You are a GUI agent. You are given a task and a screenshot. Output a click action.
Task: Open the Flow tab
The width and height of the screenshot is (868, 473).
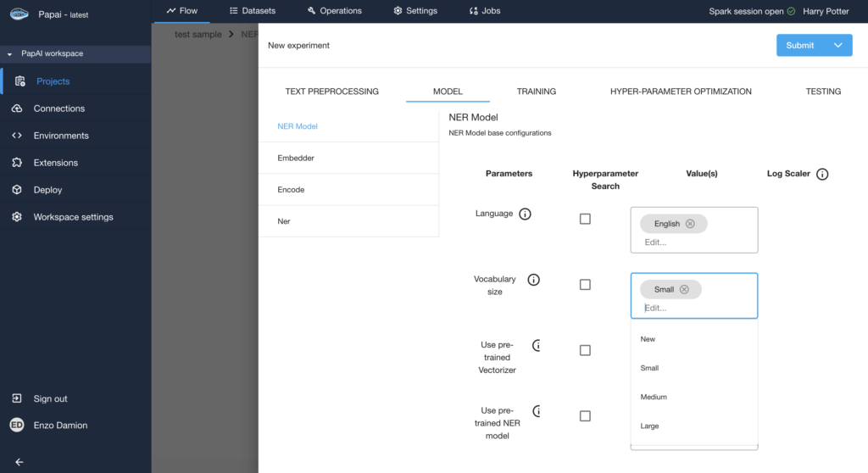coord(182,11)
